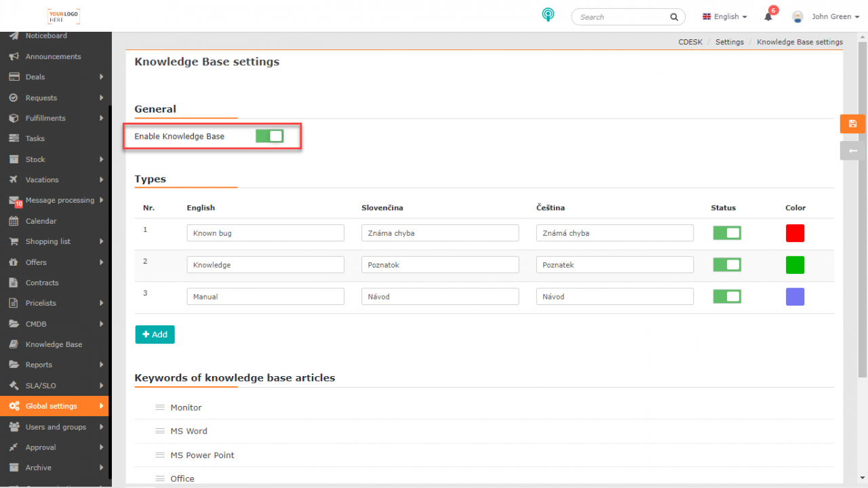Expand the Deals submenu arrow

click(101, 77)
